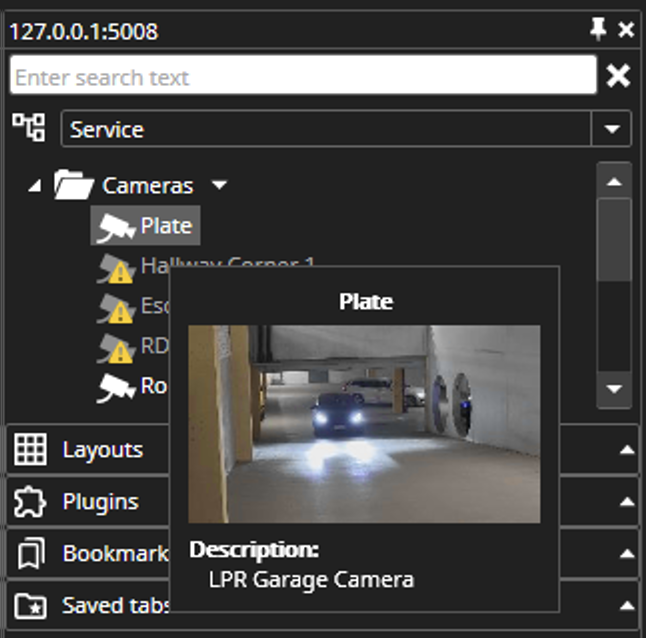Click inside the search text field
The width and height of the screenshot is (646, 638).
pos(300,76)
